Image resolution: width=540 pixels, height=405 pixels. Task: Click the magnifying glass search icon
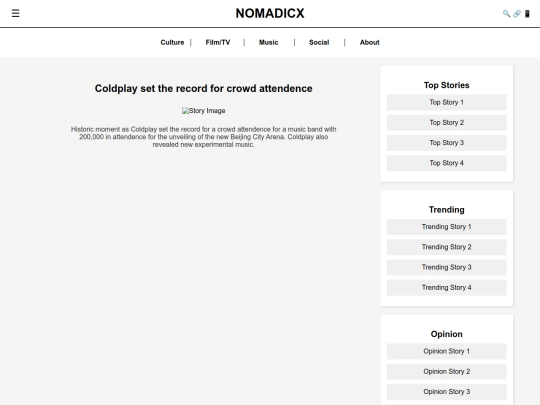pos(506,14)
